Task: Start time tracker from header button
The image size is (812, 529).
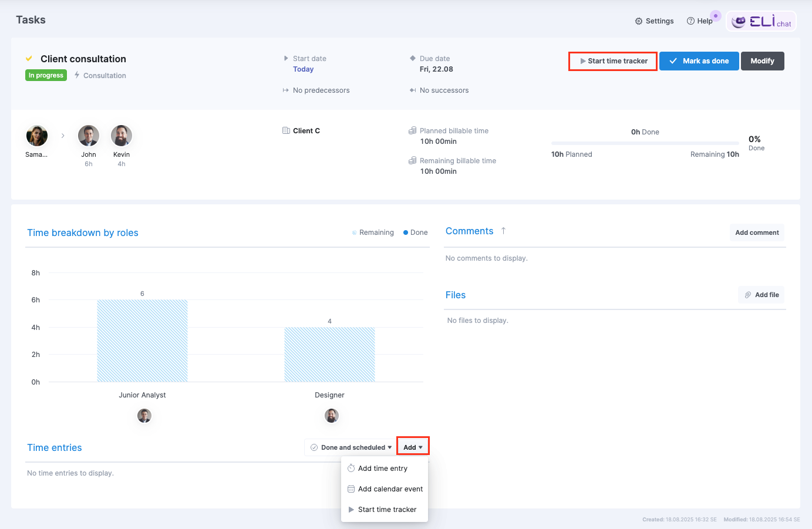Action: [x=613, y=61]
